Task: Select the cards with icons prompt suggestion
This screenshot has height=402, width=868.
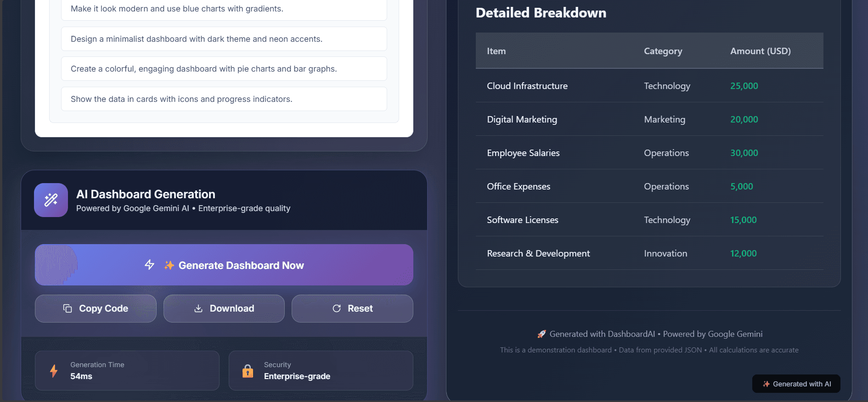Action: coord(224,99)
